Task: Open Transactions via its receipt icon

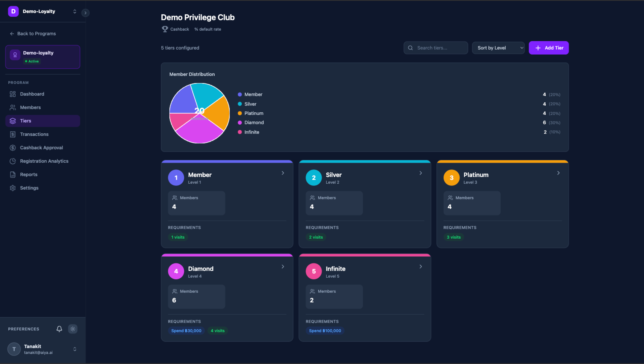Action: coord(13,134)
